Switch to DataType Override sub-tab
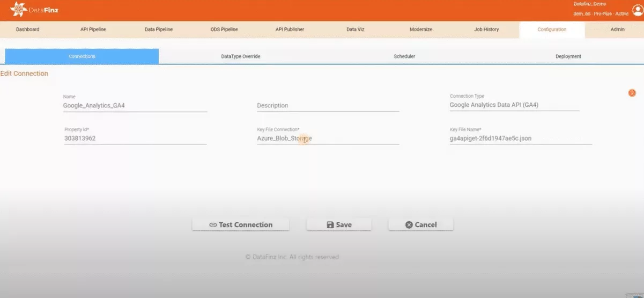 click(241, 56)
